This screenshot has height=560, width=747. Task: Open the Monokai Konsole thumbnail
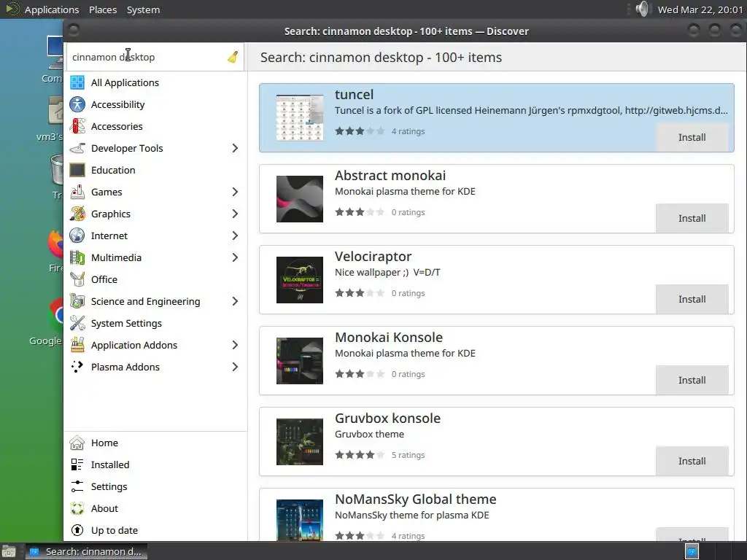pos(300,361)
